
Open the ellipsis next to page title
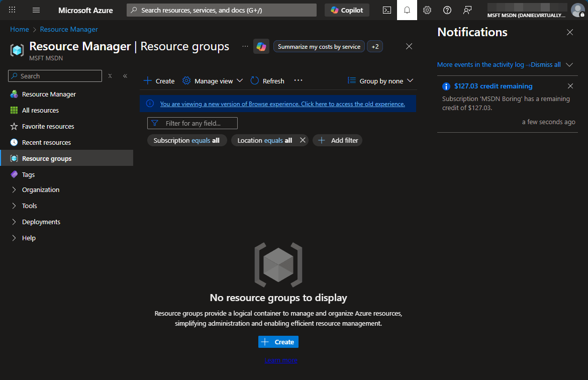[x=245, y=47]
